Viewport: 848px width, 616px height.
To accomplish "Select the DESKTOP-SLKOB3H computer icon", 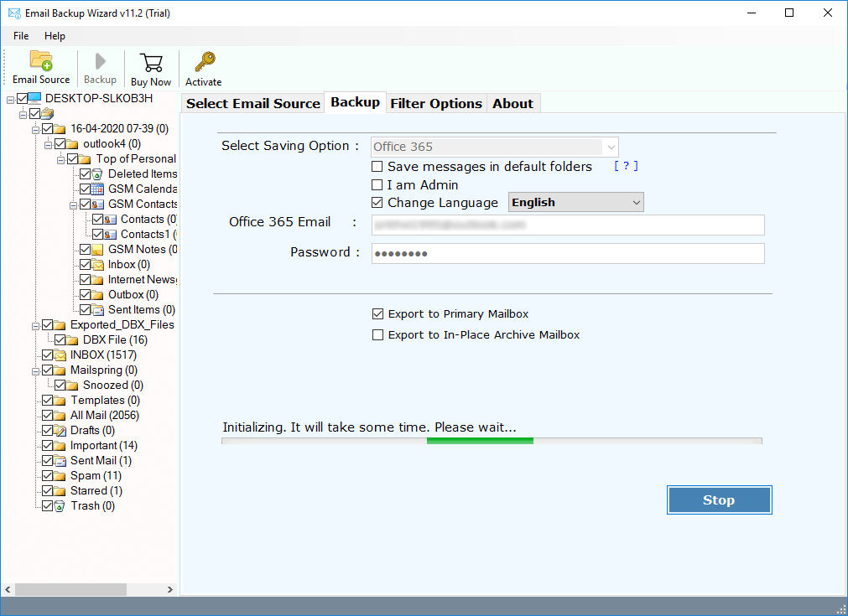I will pyautogui.click(x=34, y=98).
